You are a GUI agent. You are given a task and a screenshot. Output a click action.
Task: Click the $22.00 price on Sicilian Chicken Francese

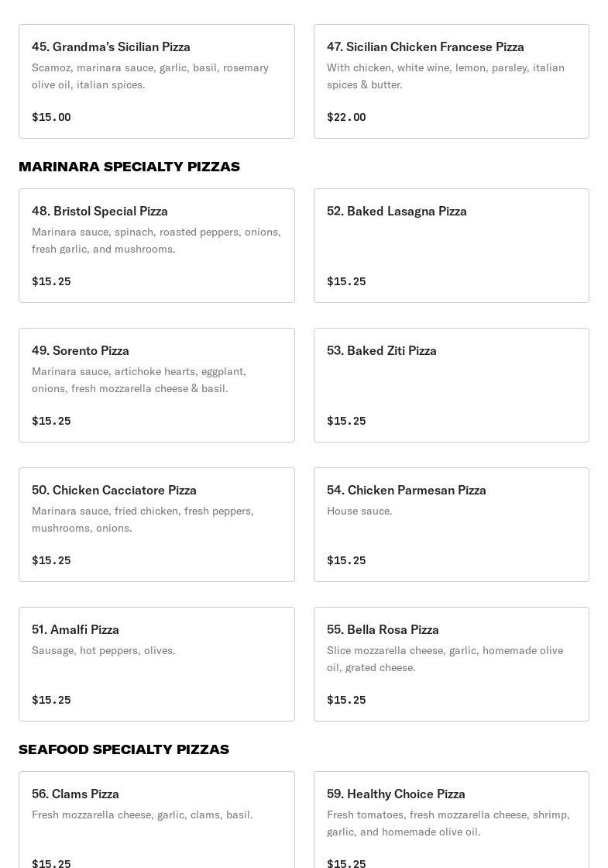(x=346, y=117)
